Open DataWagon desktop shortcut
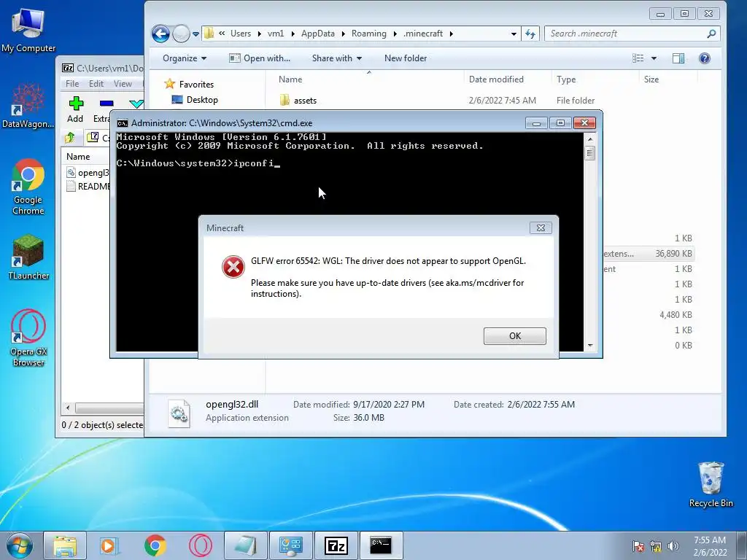Screen dimensions: 747x560 click(x=28, y=106)
